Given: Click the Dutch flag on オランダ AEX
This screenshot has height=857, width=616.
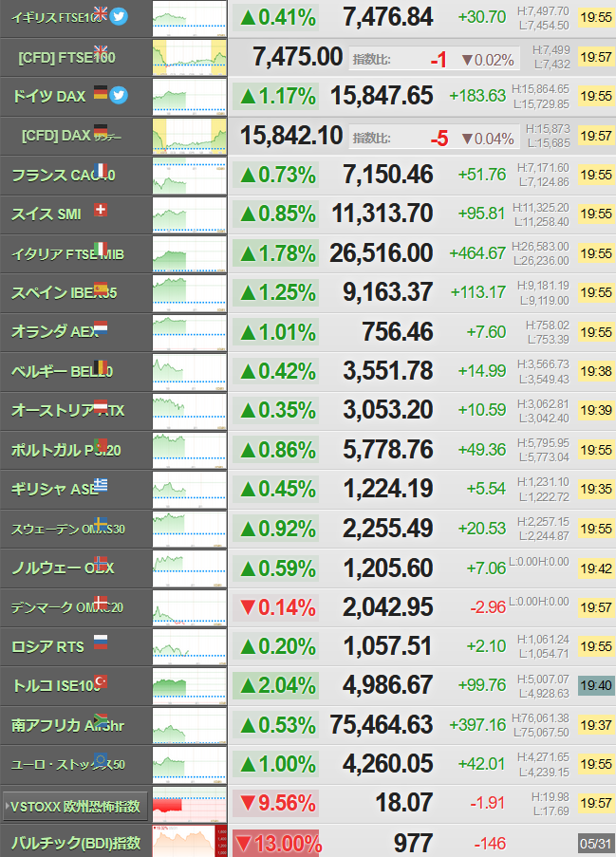Looking at the screenshot, I should pyautogui.click(x=101, y=327).
